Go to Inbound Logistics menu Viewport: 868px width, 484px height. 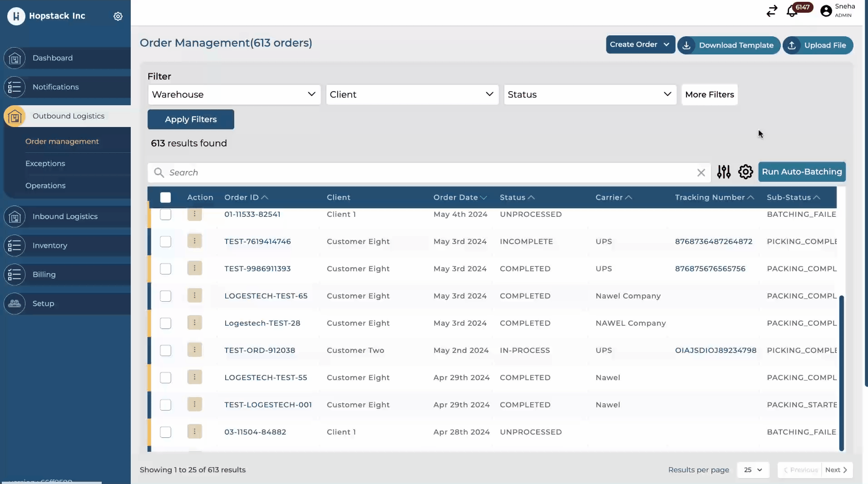(65, 216)
